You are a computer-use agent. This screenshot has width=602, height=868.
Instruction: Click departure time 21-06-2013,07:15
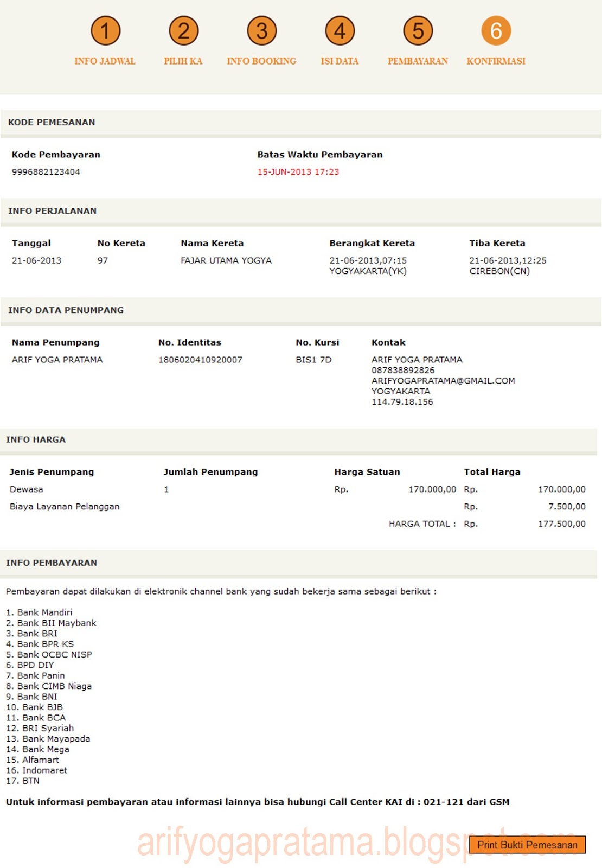[x=368, y=260]
